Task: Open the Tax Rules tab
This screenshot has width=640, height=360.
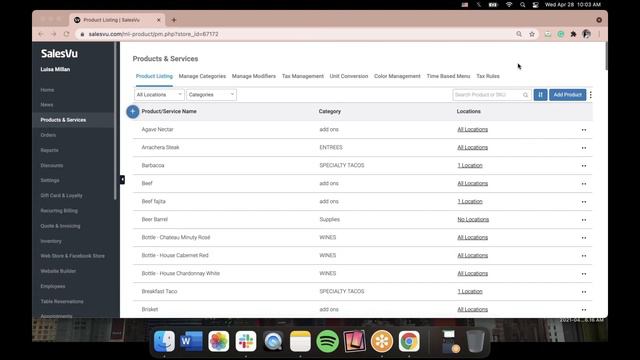Action: [x=488, y=76]
